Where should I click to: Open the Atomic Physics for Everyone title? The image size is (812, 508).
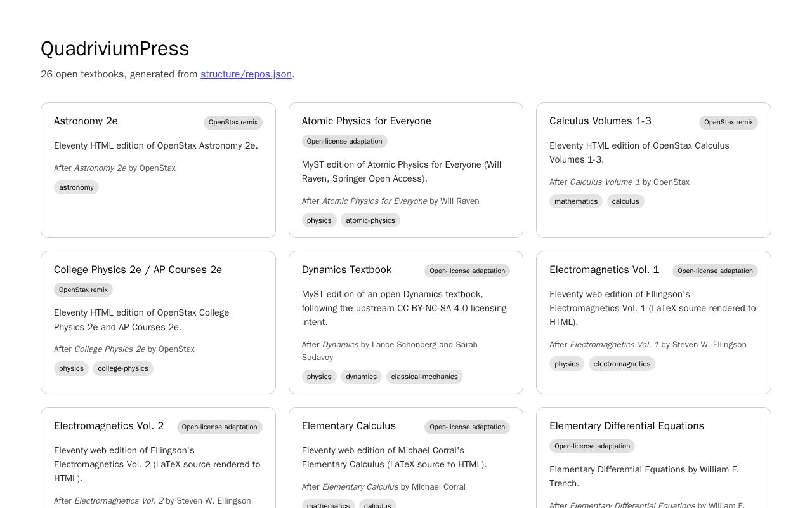tap(367, 121)
